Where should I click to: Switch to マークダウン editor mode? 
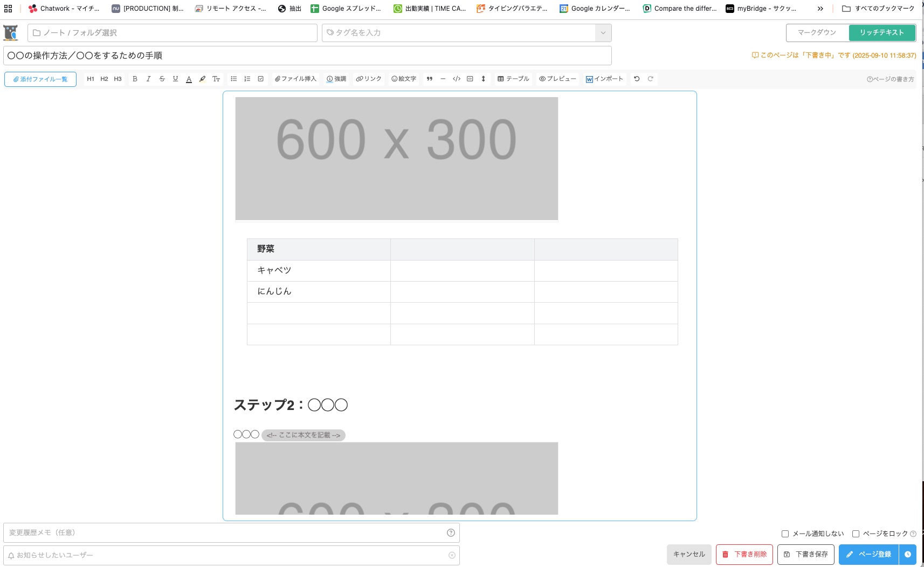[817, 33]
